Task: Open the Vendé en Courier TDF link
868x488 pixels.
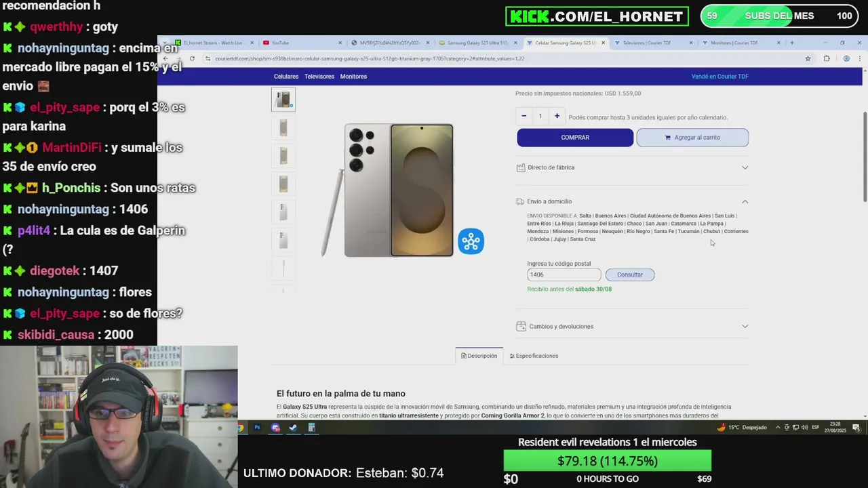Action: click(x=720, y=77)
